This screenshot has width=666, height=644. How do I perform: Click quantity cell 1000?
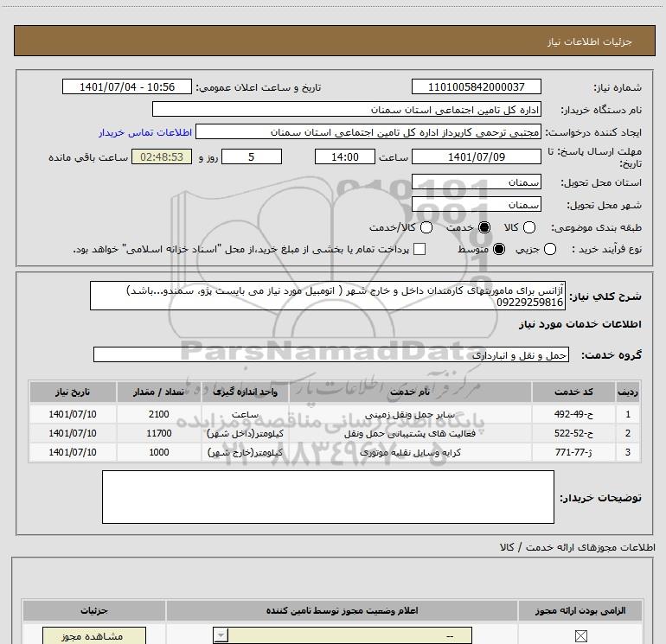tap(159, 452)
